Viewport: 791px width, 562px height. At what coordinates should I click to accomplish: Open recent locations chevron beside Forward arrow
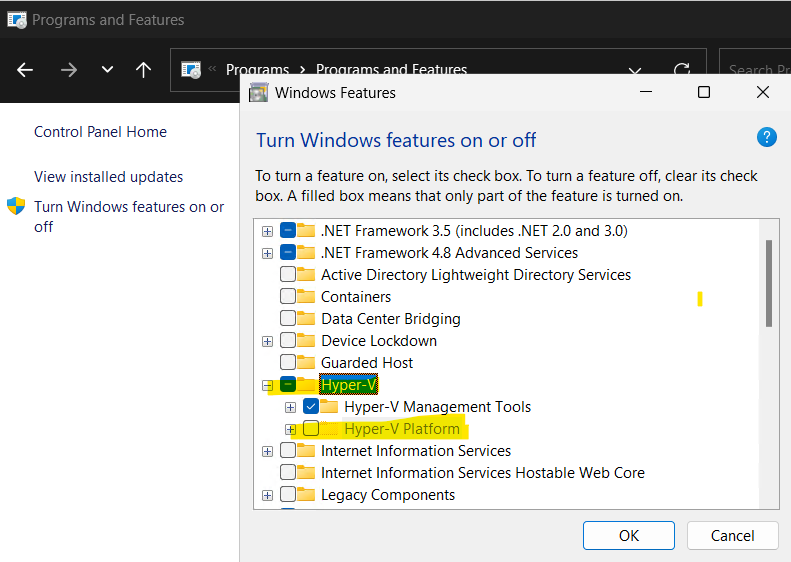click(x=107, y=69)
